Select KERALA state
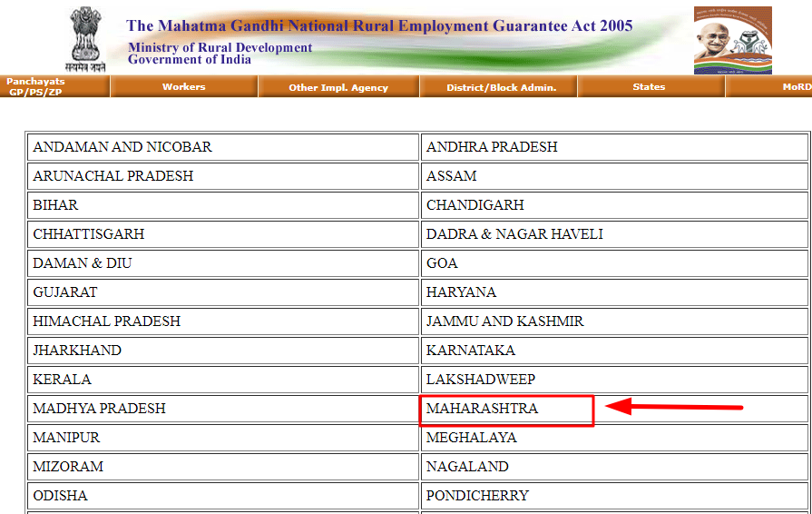Viewport: 812px width, 514px height. 62,380
